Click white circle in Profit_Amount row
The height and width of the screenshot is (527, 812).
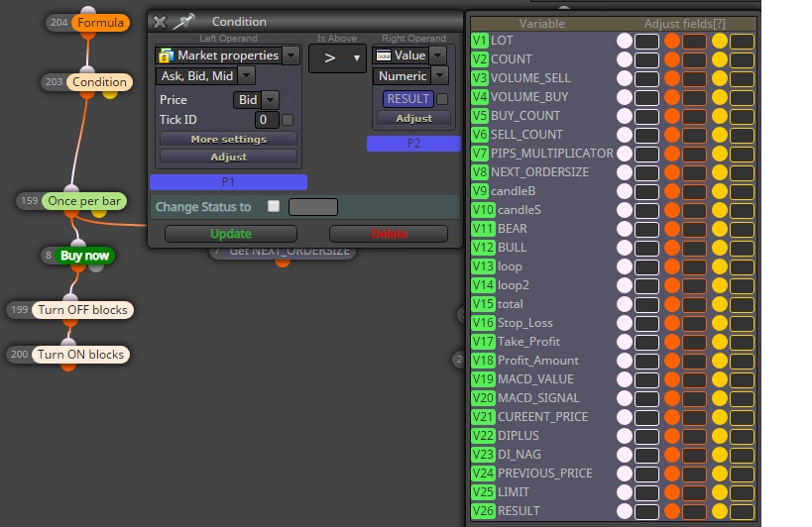[625, 361]
